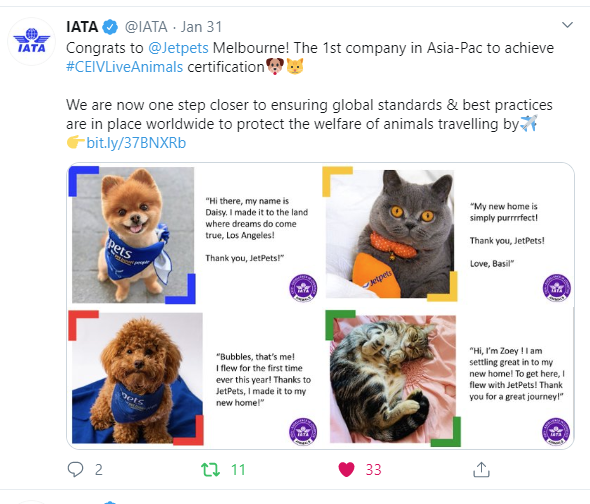This screenshot has height=504, width=590.
Task: Open the #CEIVLiveAnimals hashtag link
Action: [125, 67]
